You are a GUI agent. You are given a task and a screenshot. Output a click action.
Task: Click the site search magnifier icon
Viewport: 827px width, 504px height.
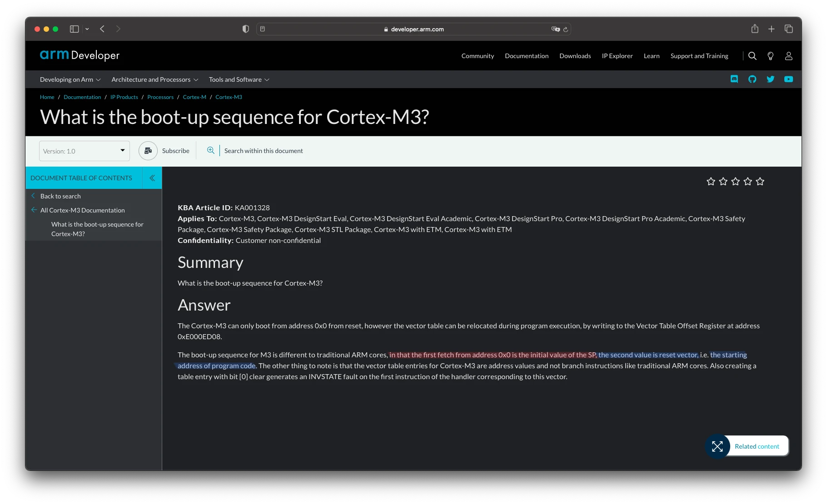pos(752,56)
